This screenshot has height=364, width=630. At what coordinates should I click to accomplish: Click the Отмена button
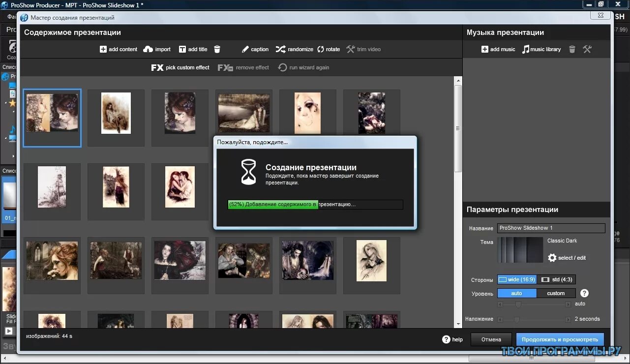[491, 339]
